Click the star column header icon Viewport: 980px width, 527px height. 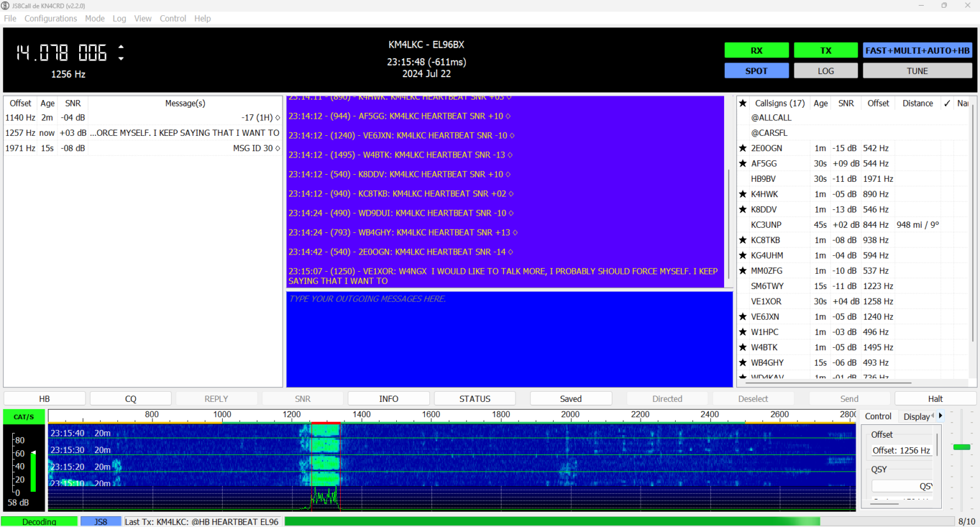click(743, 103)
